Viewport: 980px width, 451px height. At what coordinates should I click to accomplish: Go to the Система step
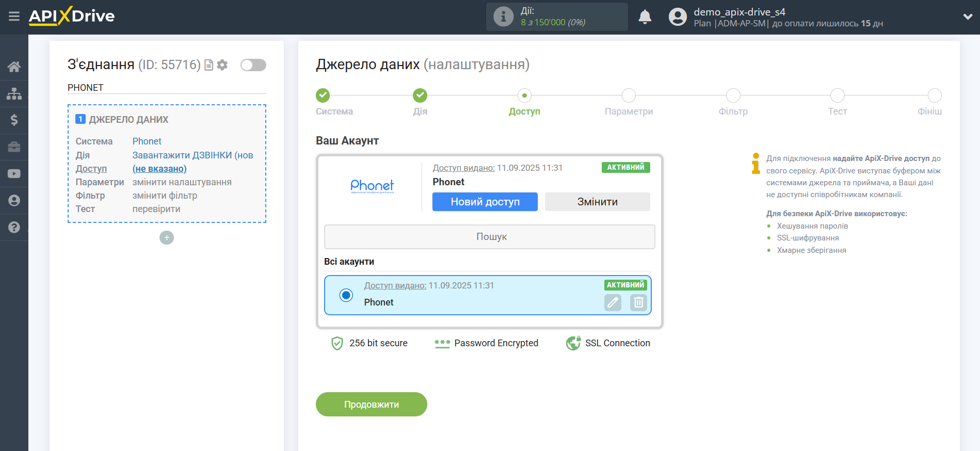tap(323, 95)
